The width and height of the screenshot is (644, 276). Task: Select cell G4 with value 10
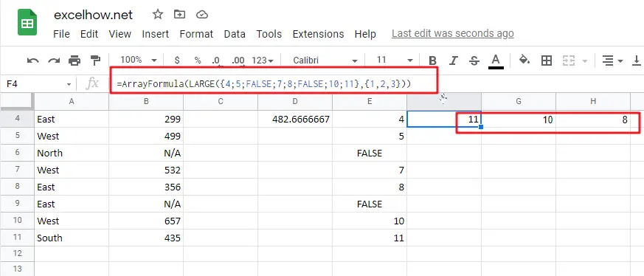(x=519, y=119)
